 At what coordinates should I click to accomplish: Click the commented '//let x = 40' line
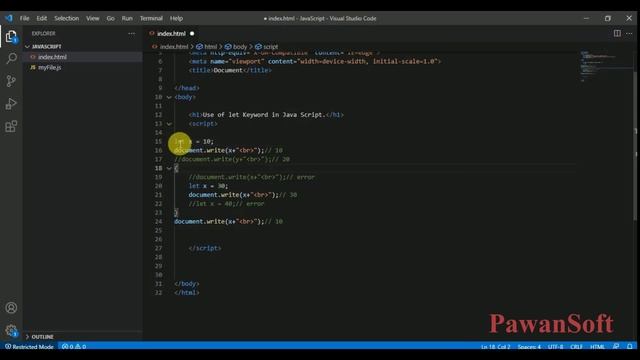click(x=226, y=204)
